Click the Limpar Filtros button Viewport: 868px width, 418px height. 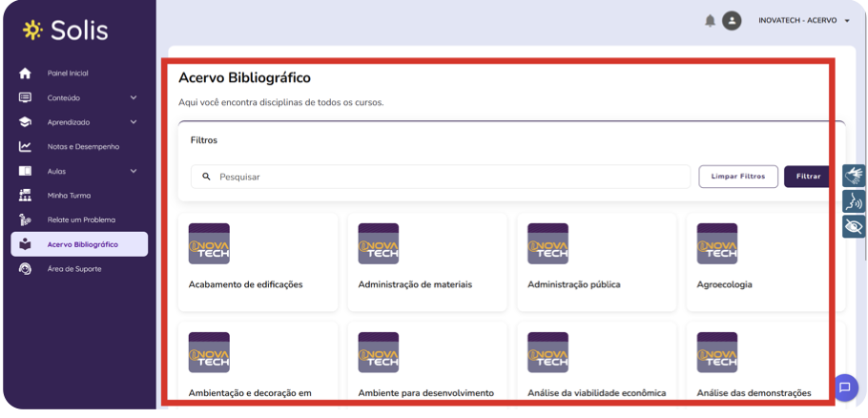pyautogui.click(x=738, y=177)
